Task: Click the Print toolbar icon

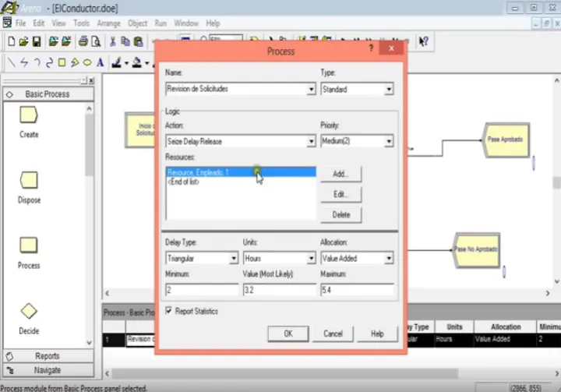Action: [82, 41]
